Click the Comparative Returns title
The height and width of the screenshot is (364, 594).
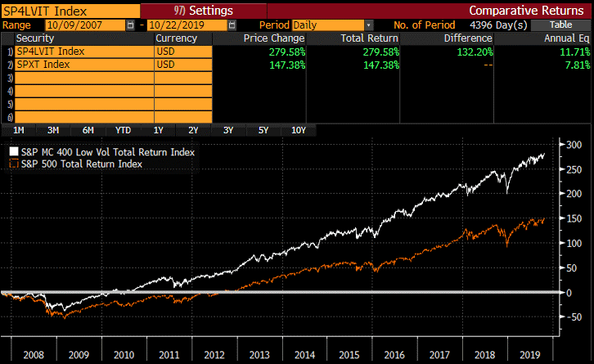[x=526, y=11]
